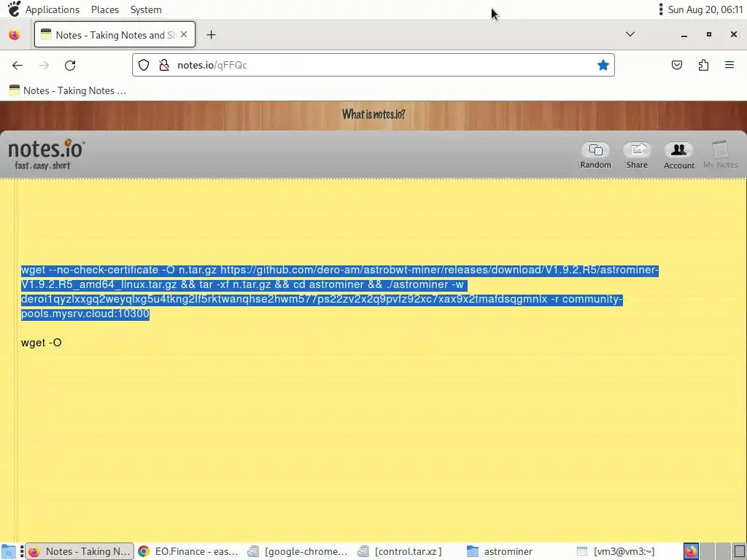
Task: Switch to the [google-chrome... taskbar window
Action: 298,551
